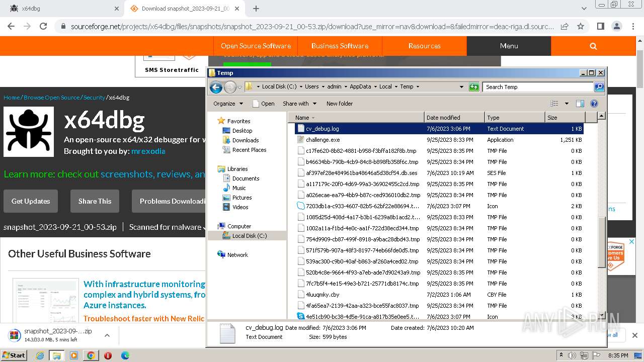Open address bar previous locations dropdown
Viewport: 644px width, 362px height.
click(x=461, y=87)
